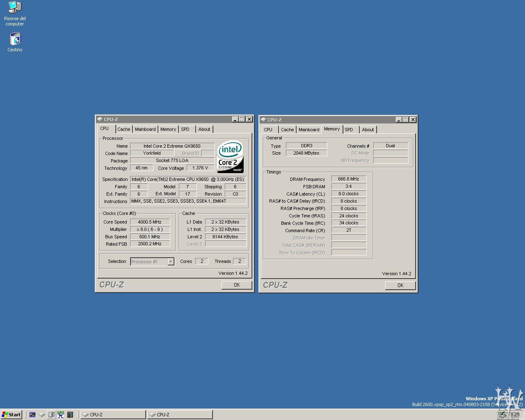Image resolution: width=525 pixels, height=420 pixels.
Task: Click the Bus Speed value 500.1 MHz
Action: (150, 237)
